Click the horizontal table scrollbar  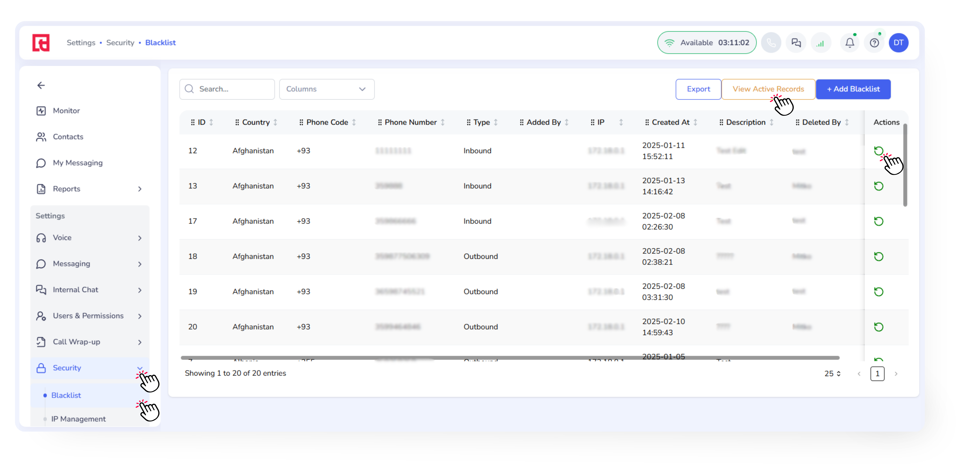(x=510, y=358)
